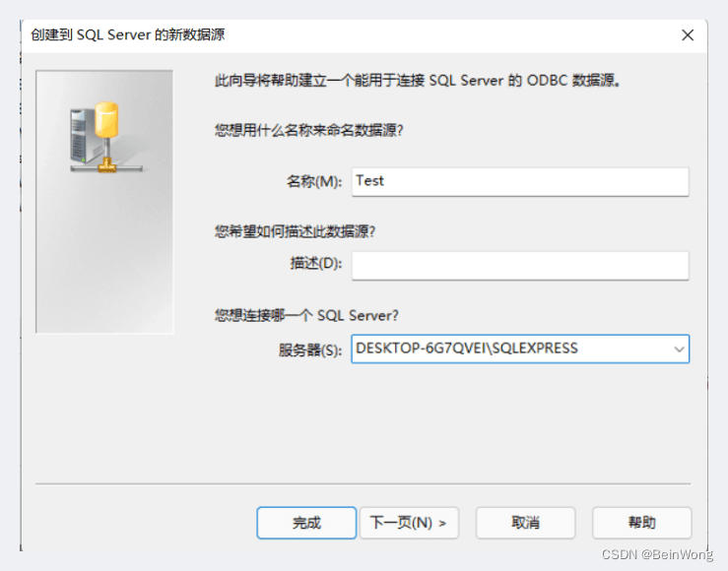Click the 您想连接哪一个 SQL Server? label
This screenshot has width=728, height=571.
[x=306, y=316]
